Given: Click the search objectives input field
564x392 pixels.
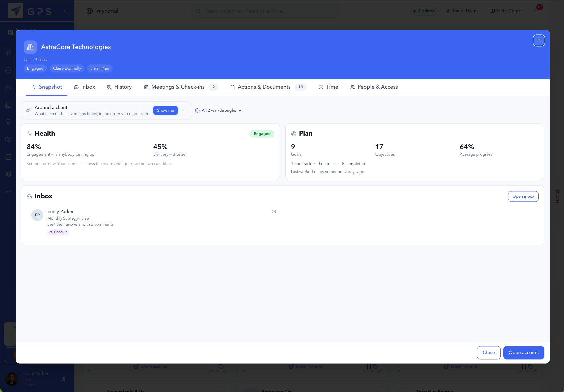Looking at the screenshot, I should [x=266, y=11].
